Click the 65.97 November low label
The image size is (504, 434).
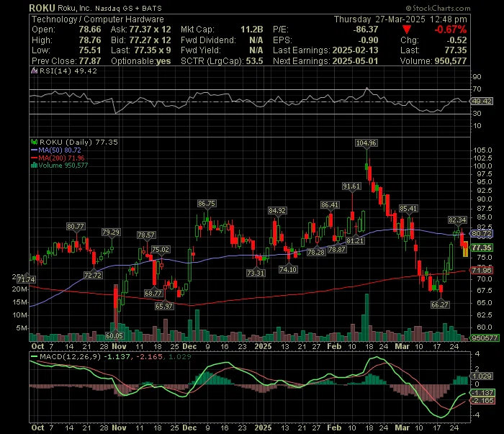click(x=164, y=306)
